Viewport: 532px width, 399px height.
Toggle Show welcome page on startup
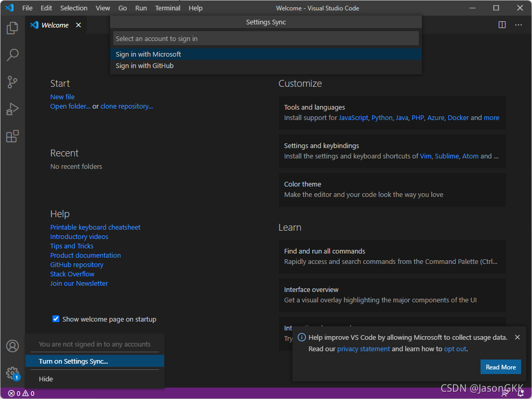point(56,319)
